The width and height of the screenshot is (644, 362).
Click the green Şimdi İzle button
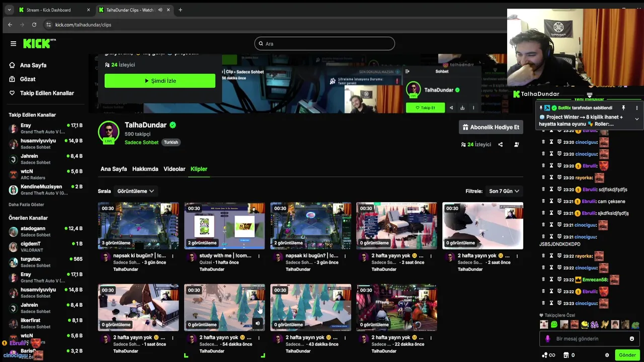pyautogui.click(x=160, y=80)
